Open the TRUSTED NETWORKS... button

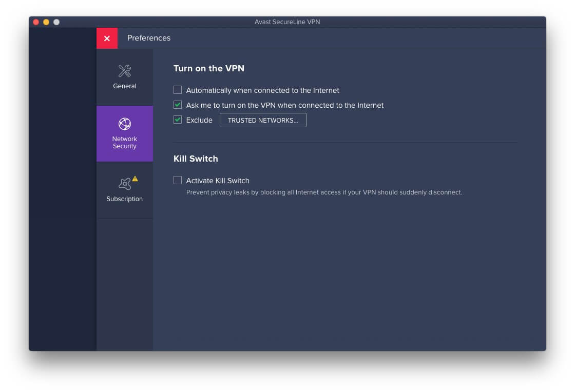263,120
